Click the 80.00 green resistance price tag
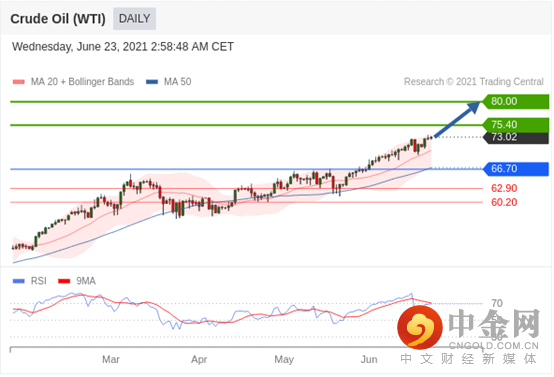 click(515, 101)
